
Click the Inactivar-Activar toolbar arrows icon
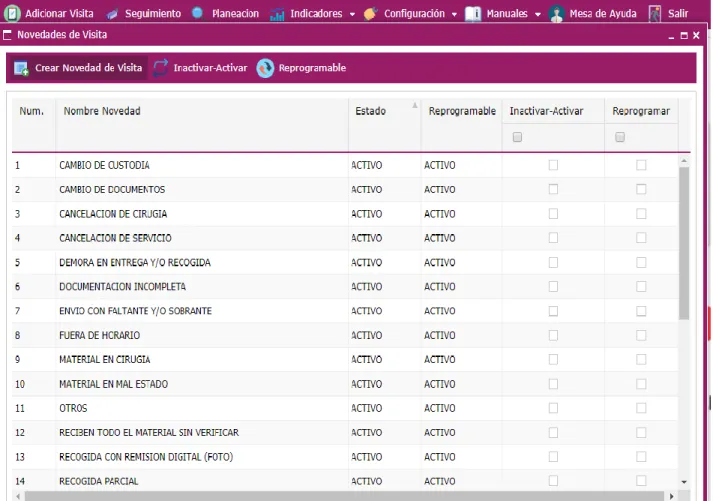(x=161, y=68)
